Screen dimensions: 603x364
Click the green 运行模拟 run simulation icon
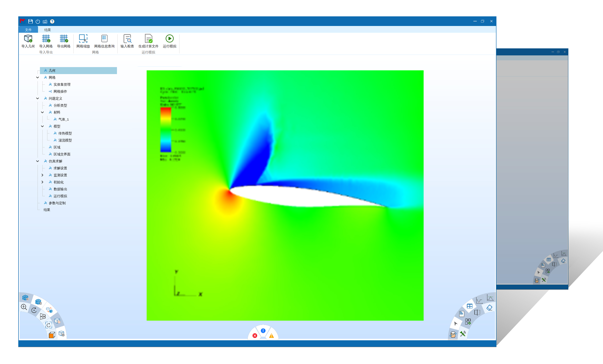[169, 39]
